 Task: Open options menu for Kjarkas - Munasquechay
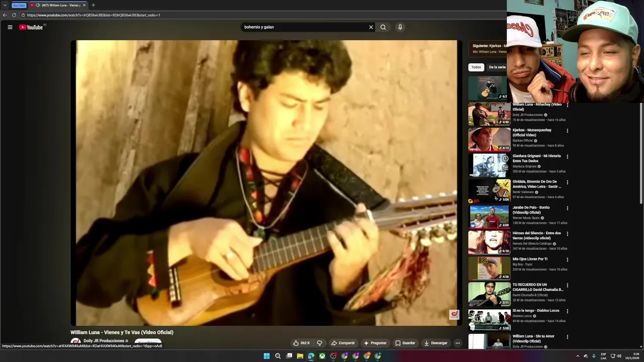point(567,131)
